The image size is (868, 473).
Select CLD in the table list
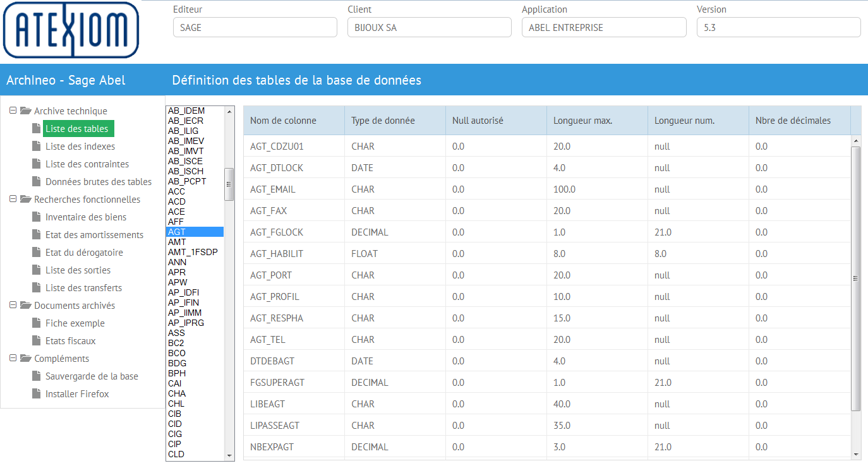(195, 454)
